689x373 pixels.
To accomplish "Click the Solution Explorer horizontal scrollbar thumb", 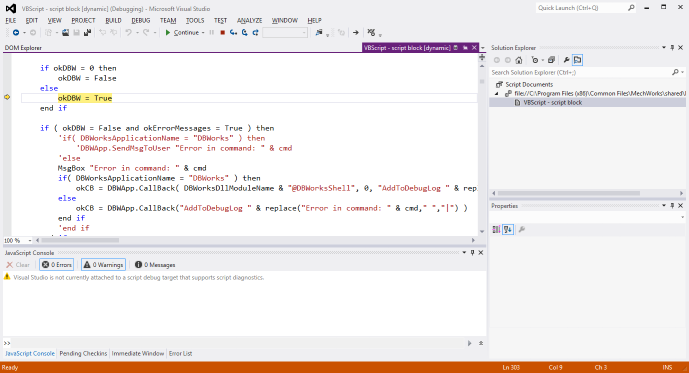I will point(569,193).
